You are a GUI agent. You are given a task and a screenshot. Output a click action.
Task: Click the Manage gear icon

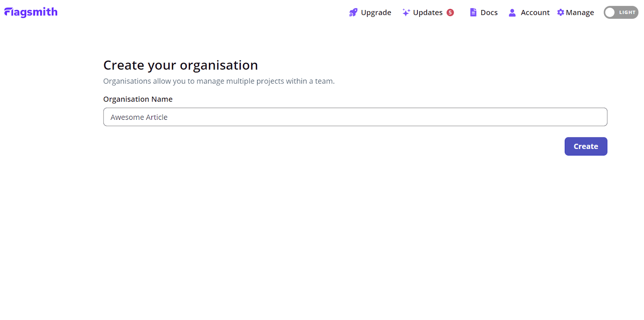pyautogui.click(x=560, y=12)
